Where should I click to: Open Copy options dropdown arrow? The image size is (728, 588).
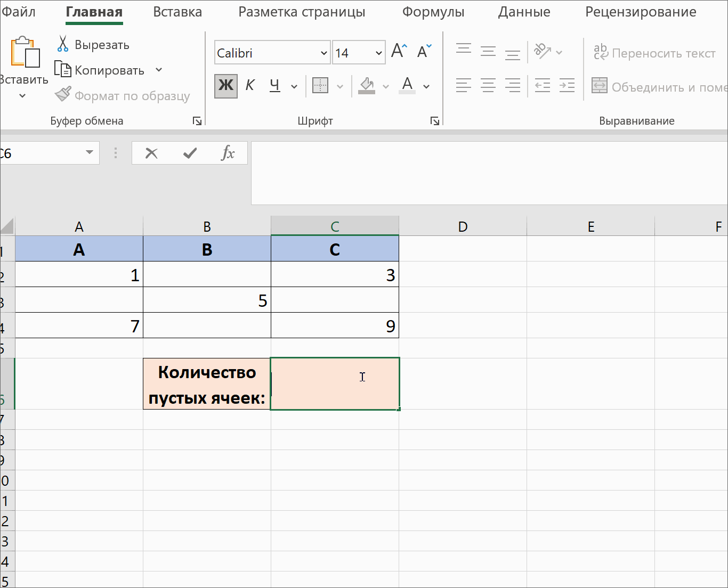159,70
